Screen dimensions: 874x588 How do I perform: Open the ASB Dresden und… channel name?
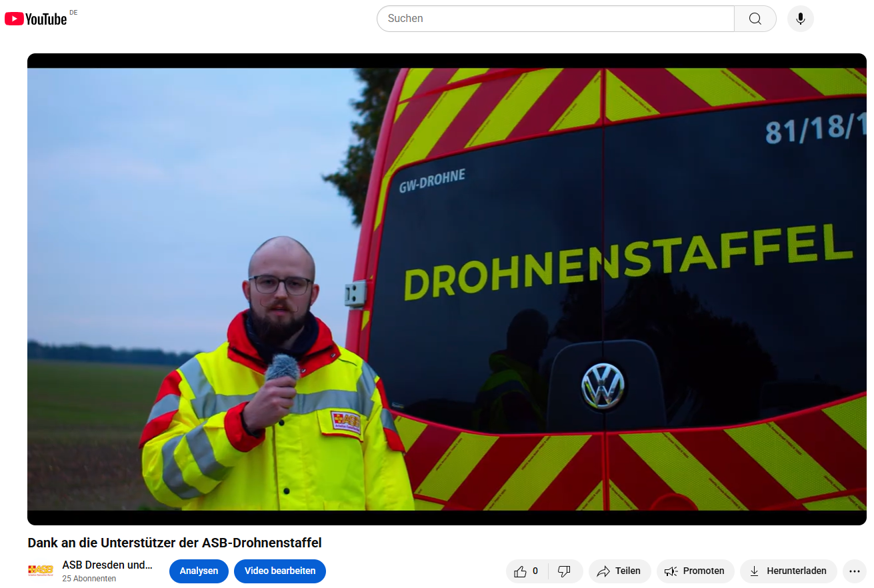click(107, 565)
